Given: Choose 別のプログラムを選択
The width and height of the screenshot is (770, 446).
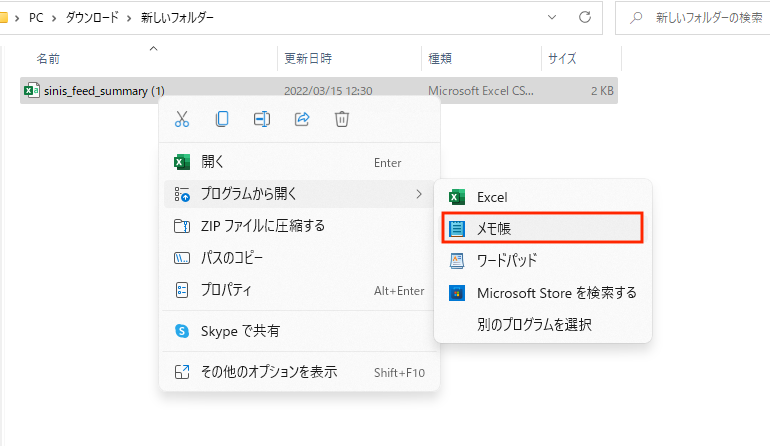Looking at the screenshot, I should click(x=543, y=325).
